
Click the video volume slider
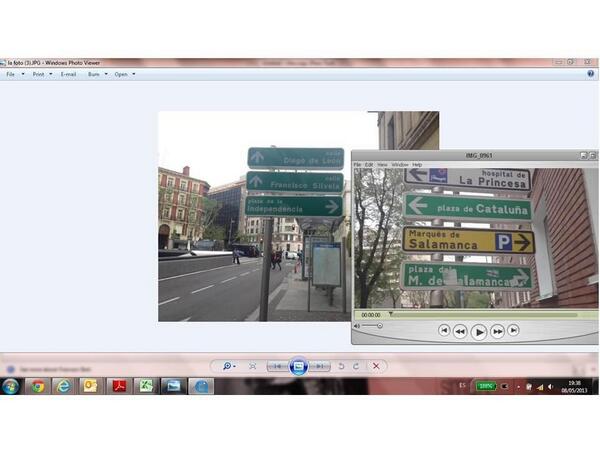tap(372, 326)
